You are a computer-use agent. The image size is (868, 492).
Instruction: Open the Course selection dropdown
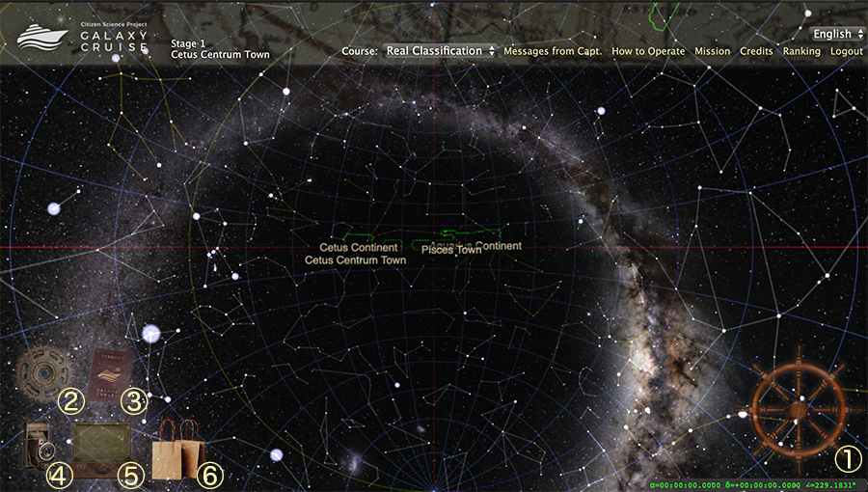tap(440, 51)
